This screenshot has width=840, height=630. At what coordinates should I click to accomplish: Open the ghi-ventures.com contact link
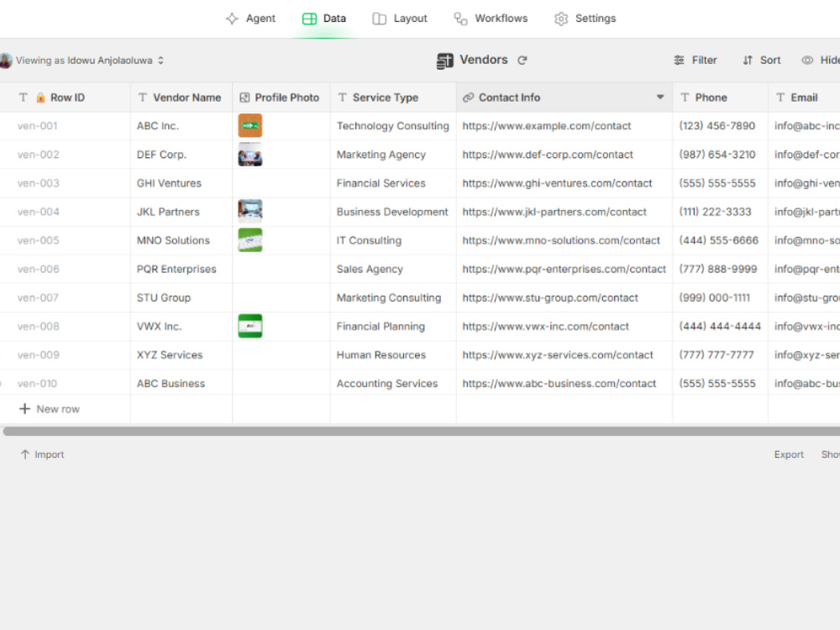557,183
